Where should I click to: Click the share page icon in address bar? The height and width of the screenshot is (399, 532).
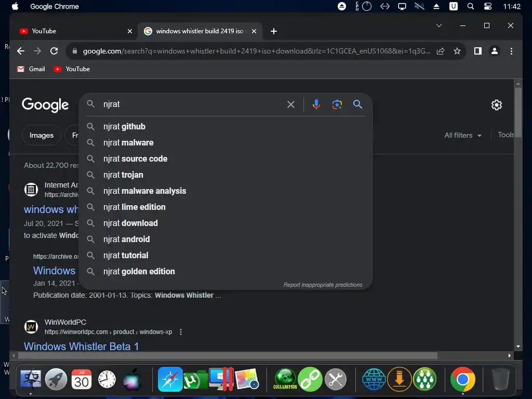(x=441, y=51)
